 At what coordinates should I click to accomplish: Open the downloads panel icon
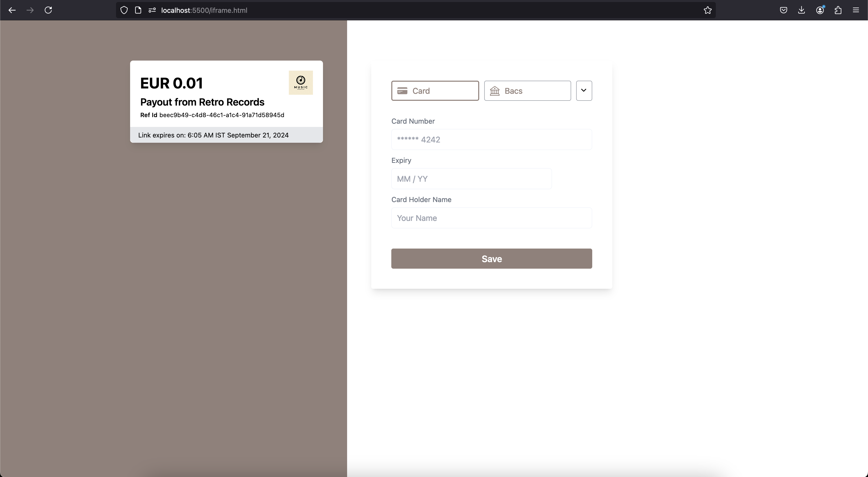802,10
